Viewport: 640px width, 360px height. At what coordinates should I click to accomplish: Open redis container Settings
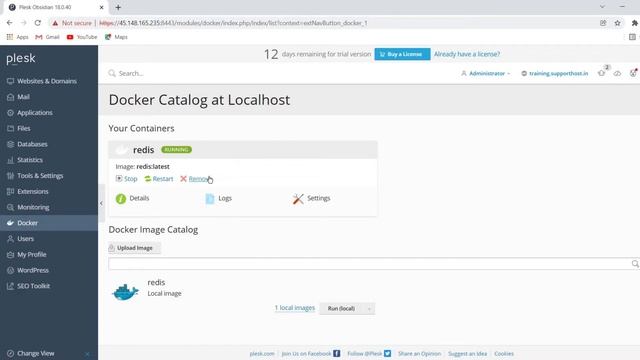pos(311,198)
